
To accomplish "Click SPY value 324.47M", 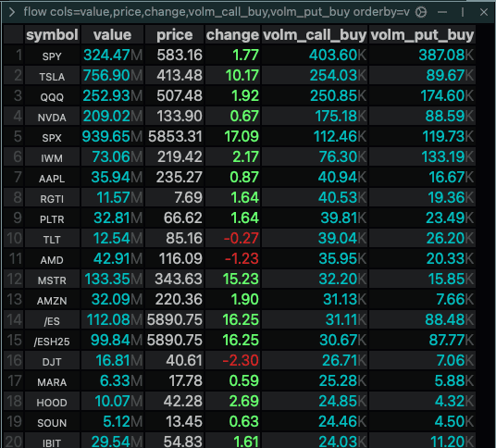I will (112, 55).
